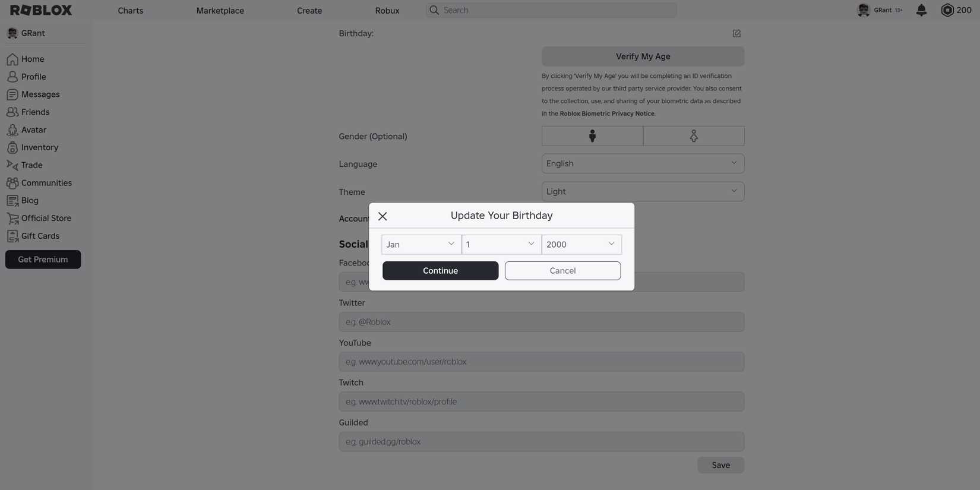Select the female gender icon
The image size is (980, 490).
pos(693,136)
